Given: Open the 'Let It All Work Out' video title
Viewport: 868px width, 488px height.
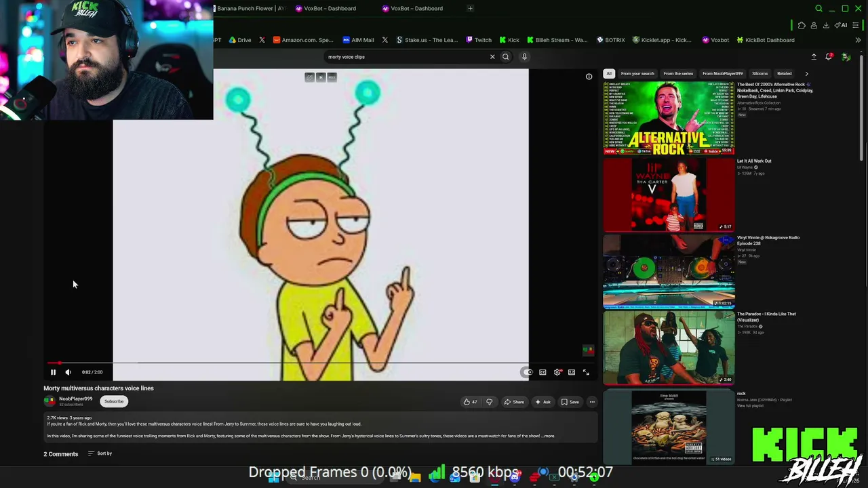Looking at the screenshot, I should 754,161.
